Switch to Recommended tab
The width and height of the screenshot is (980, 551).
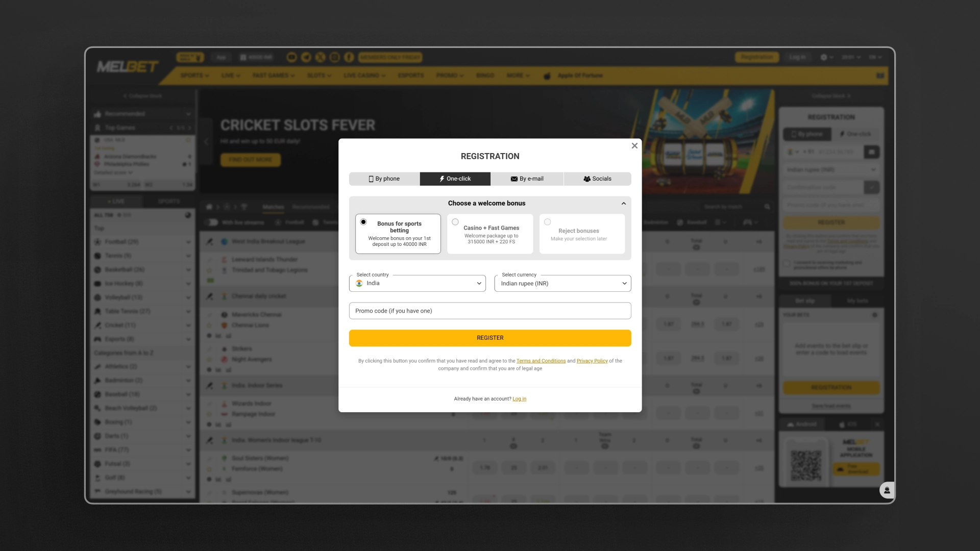tap(310, 207)
